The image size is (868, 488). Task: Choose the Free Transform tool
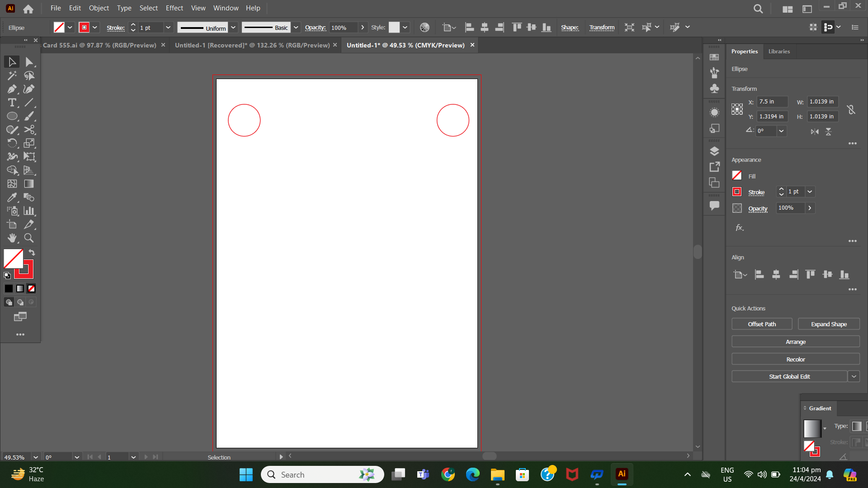click(x=29, y=157)
